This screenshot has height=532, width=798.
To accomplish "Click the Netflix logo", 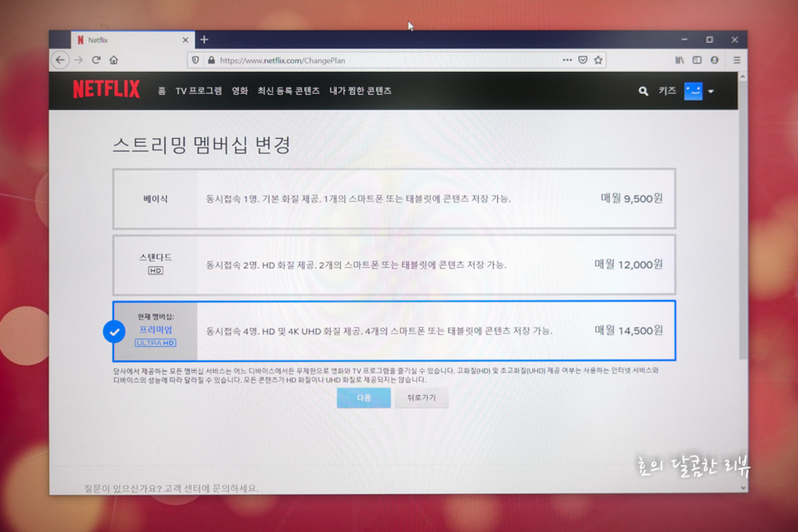I will [107, 89].
